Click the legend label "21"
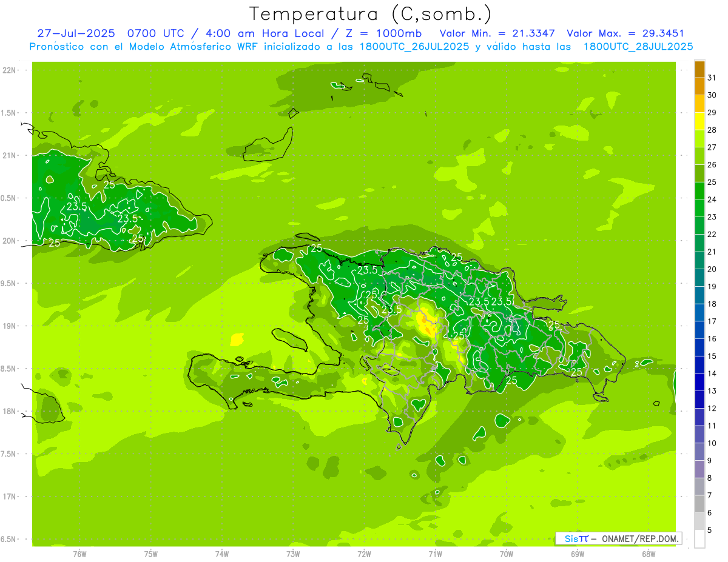The height and width of the screenshot is (562, 728). (x=712, y=252)
